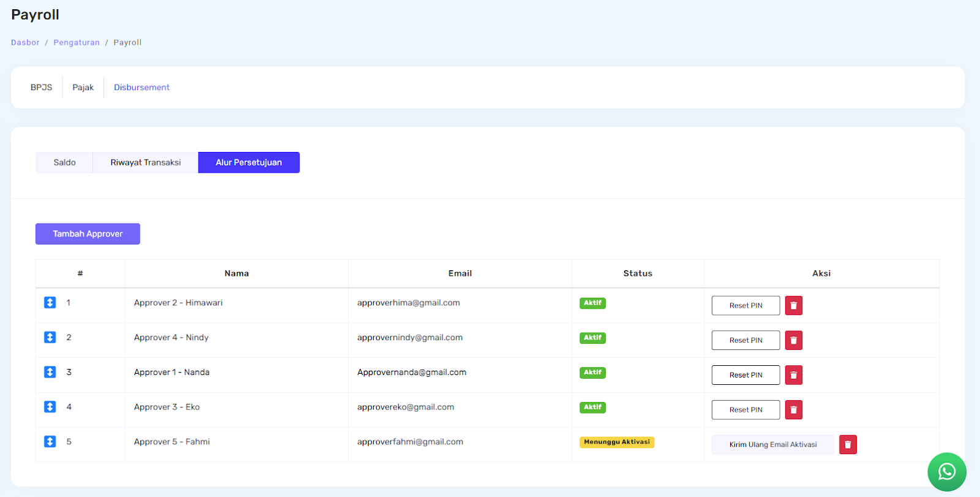Navigate to Pengaturan breadcrumb link

coord(77,42)
